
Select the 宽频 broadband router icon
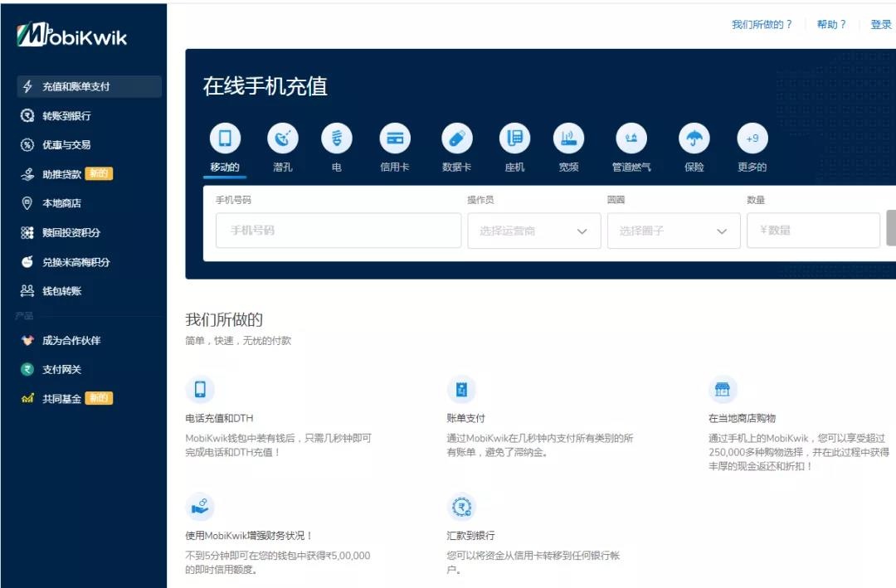click(568, 138)
